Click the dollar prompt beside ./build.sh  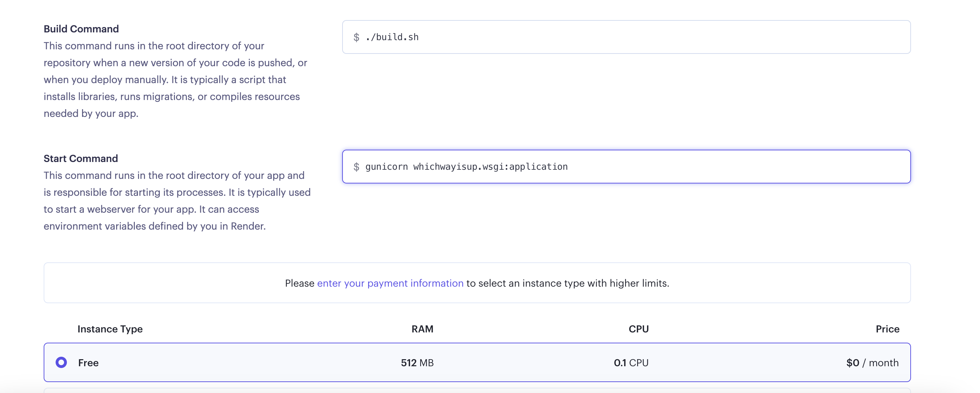coord(356,37)
